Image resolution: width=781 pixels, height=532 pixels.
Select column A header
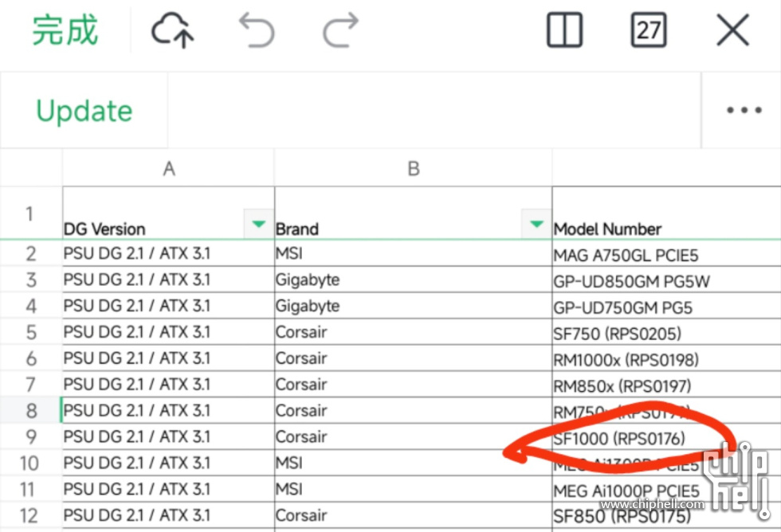[169, 169]
